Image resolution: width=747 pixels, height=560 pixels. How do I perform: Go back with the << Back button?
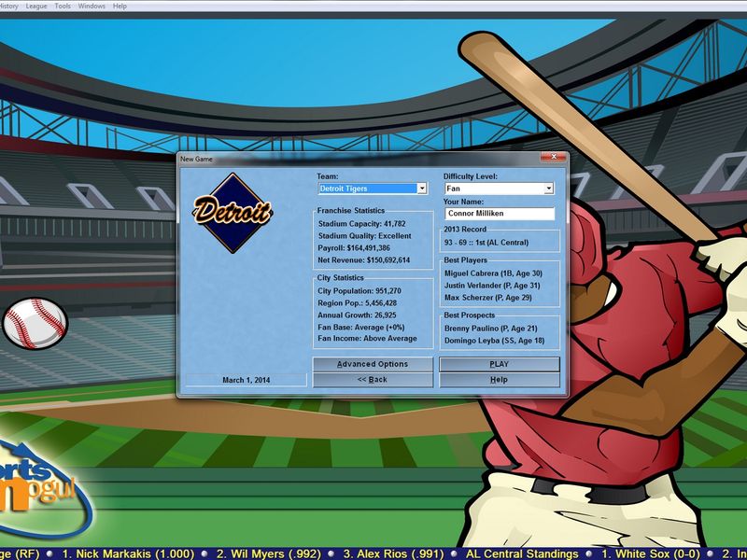373,380
